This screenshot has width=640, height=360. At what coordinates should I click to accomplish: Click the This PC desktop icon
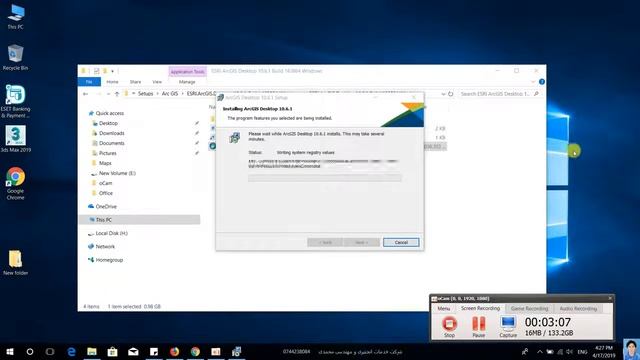point(16,17)
